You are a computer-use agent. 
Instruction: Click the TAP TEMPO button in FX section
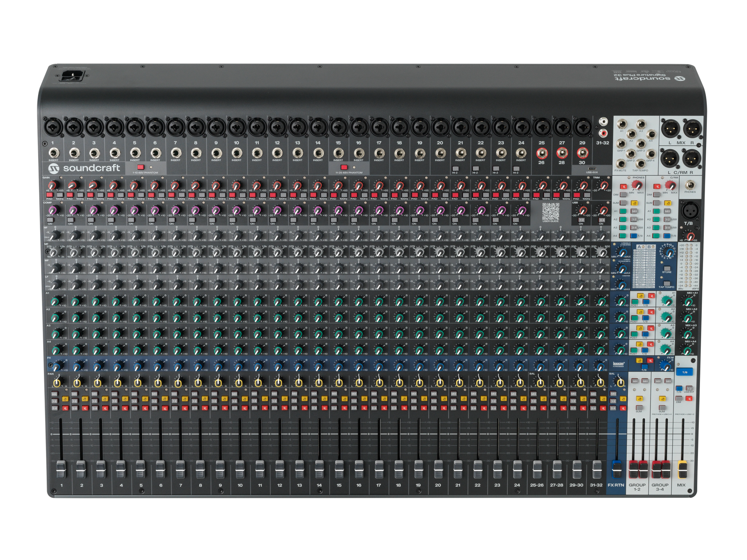666,283
